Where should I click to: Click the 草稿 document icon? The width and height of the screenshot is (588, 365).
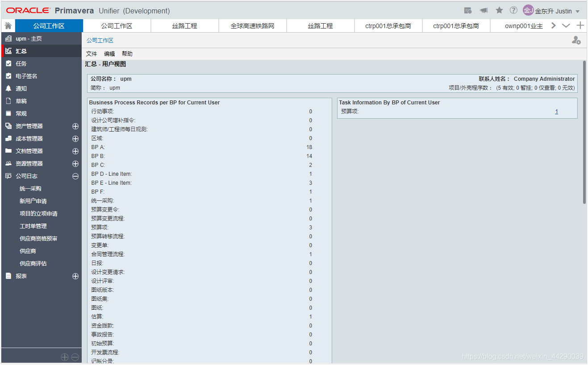click(x=8, y=101)
